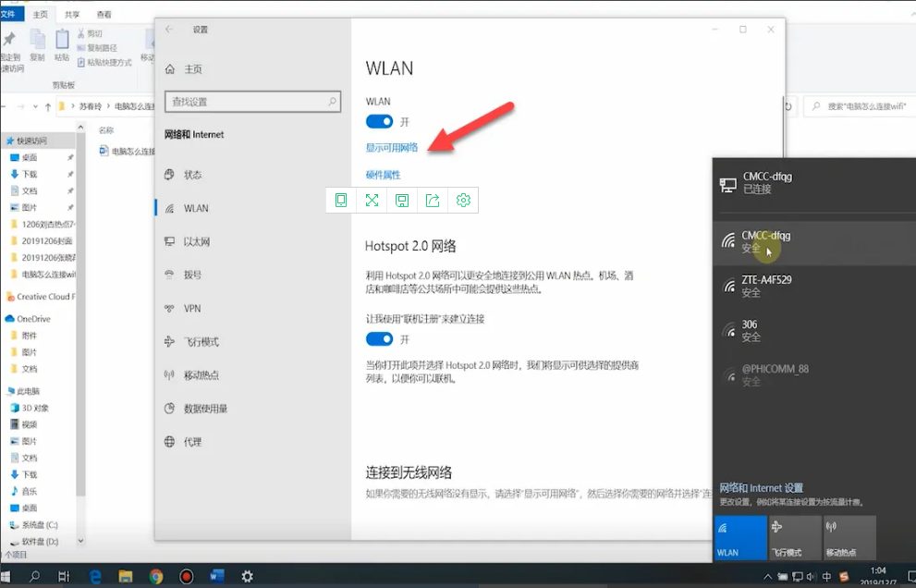The width and height of the screenshot is (916, 588).
Task: Turn off the WLAN switch in Settings
Action: (x=379, y=122)
